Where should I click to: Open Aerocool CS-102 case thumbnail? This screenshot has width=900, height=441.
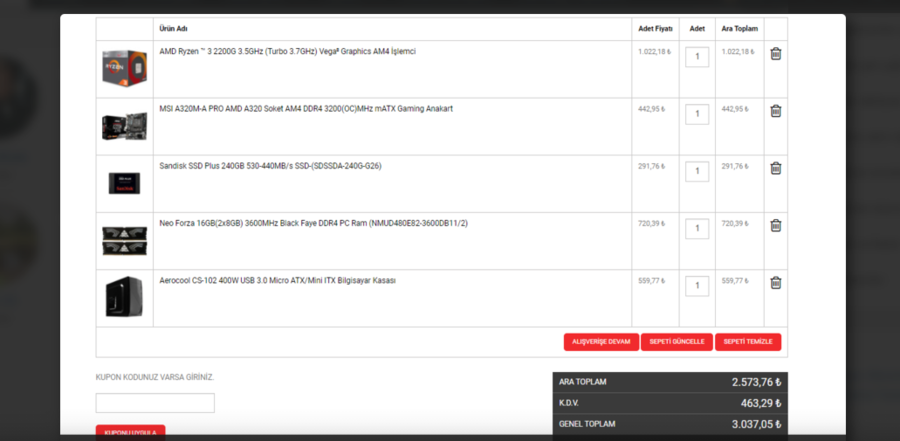click(125, 297)
